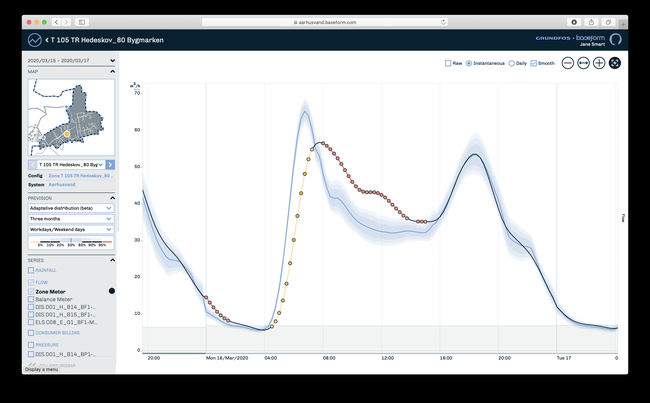Screen dimensions: 650x403
Task: Enable the ELS.C08_E_G1_BF1 checkbox
Action: 31,322
